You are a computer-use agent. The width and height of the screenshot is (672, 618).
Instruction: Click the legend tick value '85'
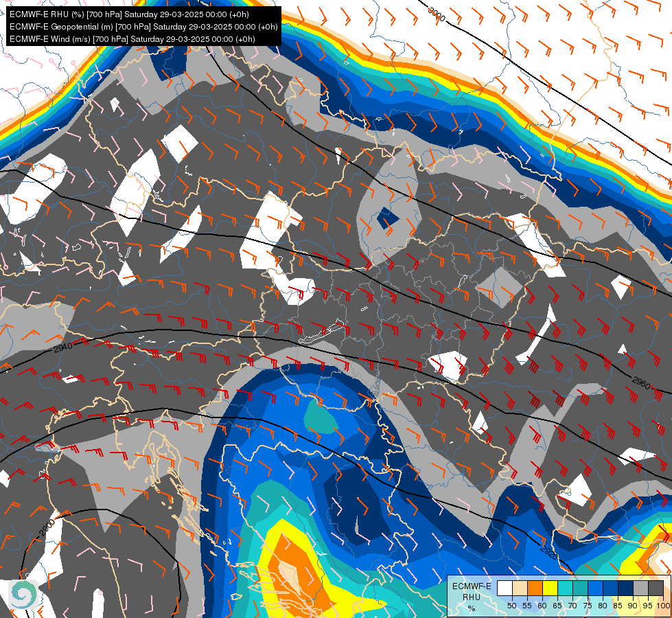tap(618, 606)
